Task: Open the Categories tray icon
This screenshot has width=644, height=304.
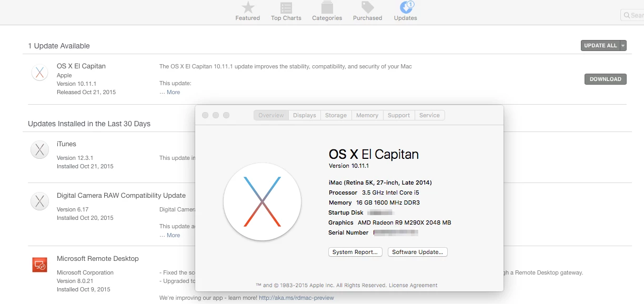Action: point(327,7)
